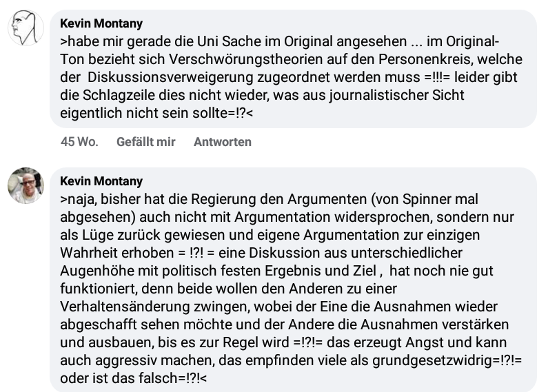548x392 pixels.
Task: Open Kevin Montany name on first comment
Action: point(101,23)
